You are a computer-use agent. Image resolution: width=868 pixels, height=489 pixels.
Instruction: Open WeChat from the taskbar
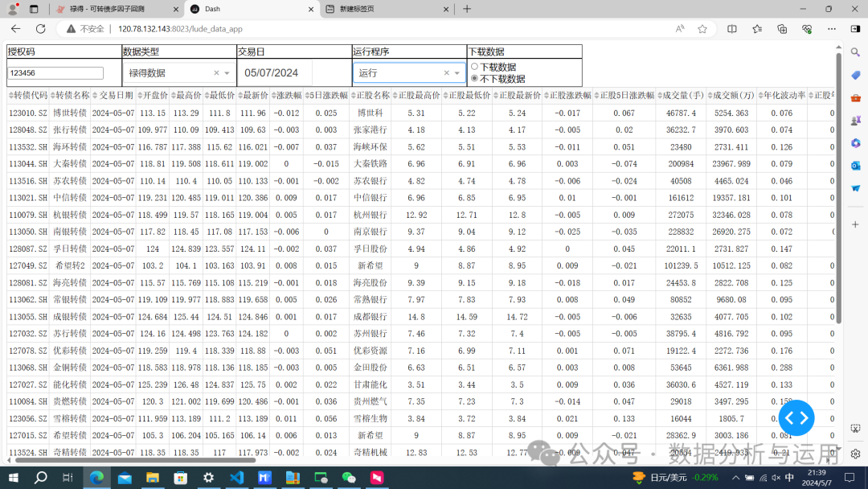pos(349,478)
